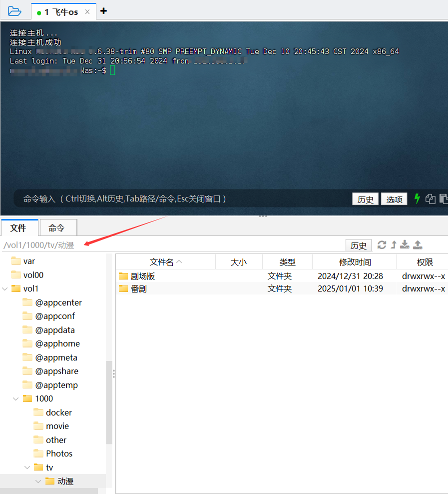Sort by 文件名 column header

(x=165, y=262)
